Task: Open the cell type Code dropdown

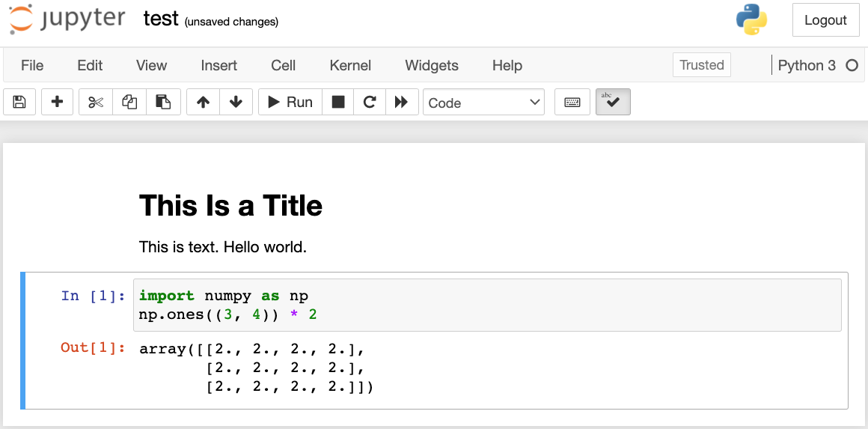Action: tap(484, 103)
